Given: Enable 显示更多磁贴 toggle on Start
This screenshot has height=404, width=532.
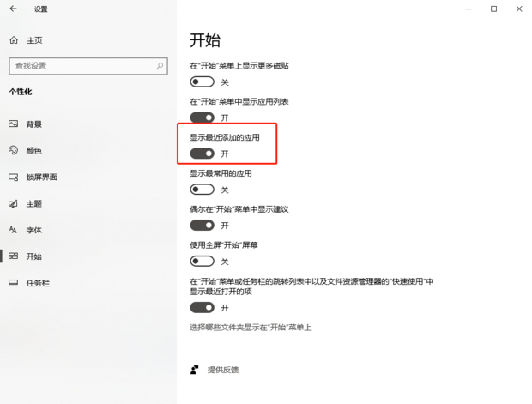Looking at the screenshot, I should [203, 81].
